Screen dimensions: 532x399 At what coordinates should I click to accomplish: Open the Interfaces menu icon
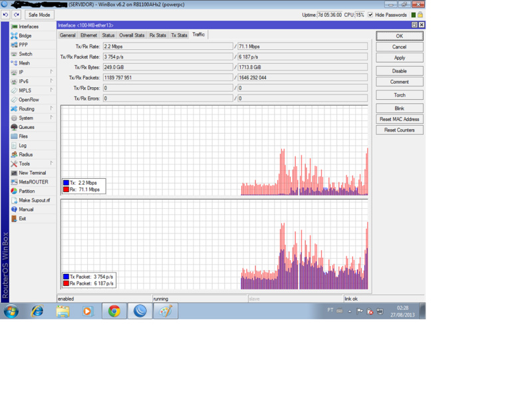click(14, 27)
